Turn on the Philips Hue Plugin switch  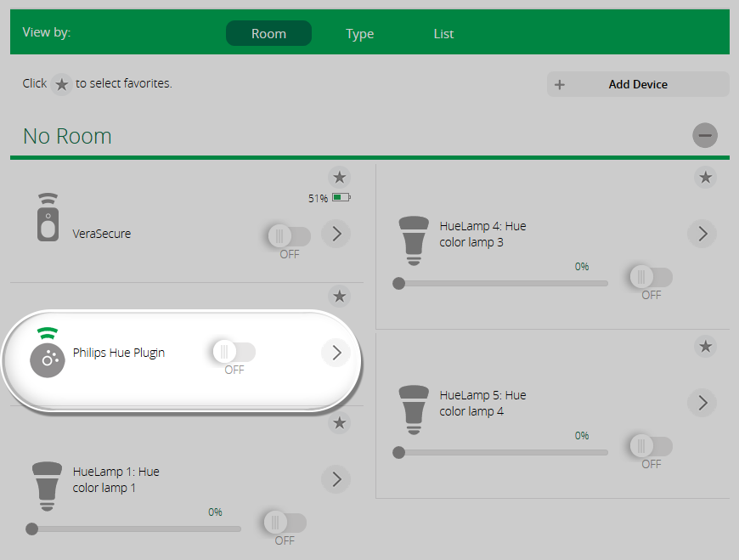point(234,352)
